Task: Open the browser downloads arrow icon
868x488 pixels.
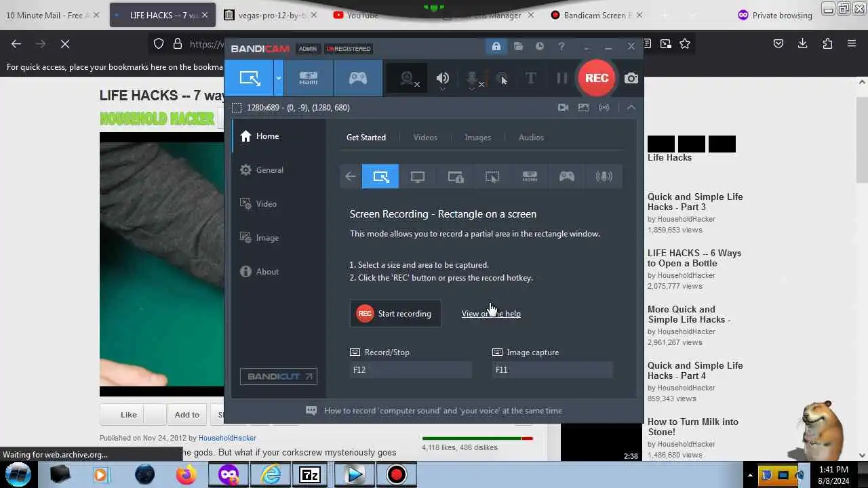Action: click(802, 44)
